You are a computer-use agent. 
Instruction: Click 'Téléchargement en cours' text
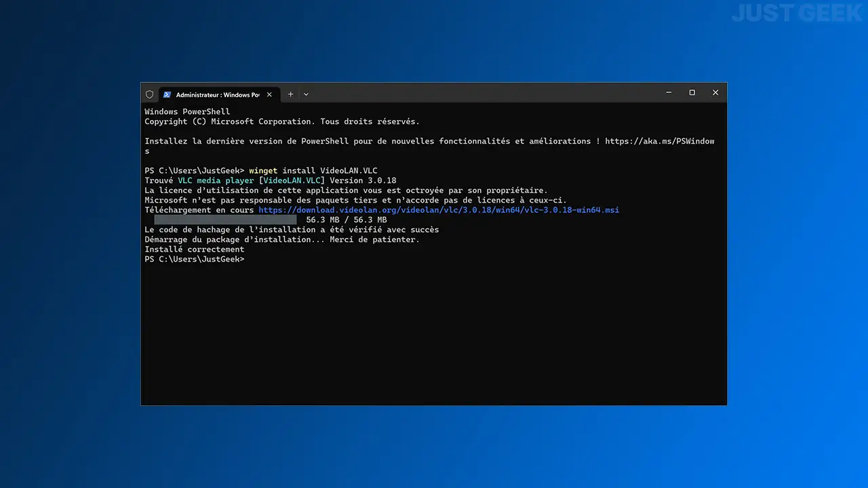coord(199,210)
